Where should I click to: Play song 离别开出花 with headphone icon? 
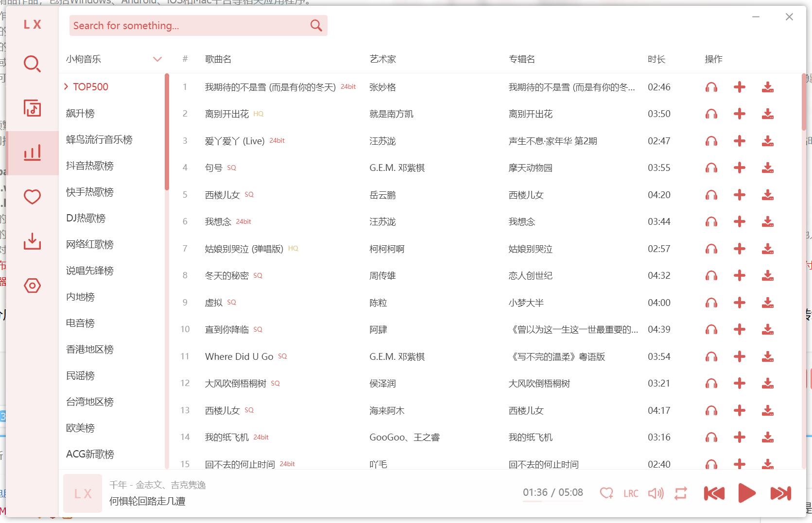point(711,114)
